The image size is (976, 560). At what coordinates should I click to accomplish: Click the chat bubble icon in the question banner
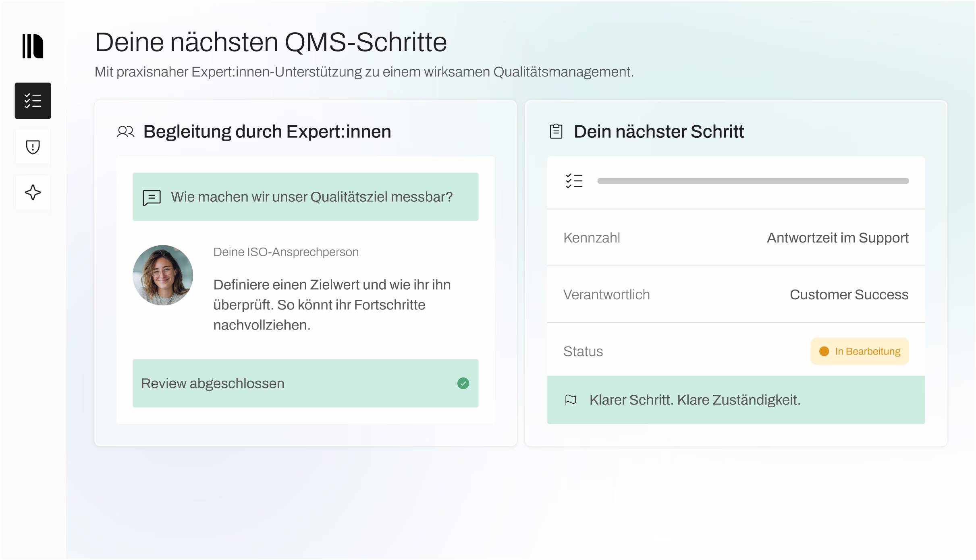tap(152, 198)
